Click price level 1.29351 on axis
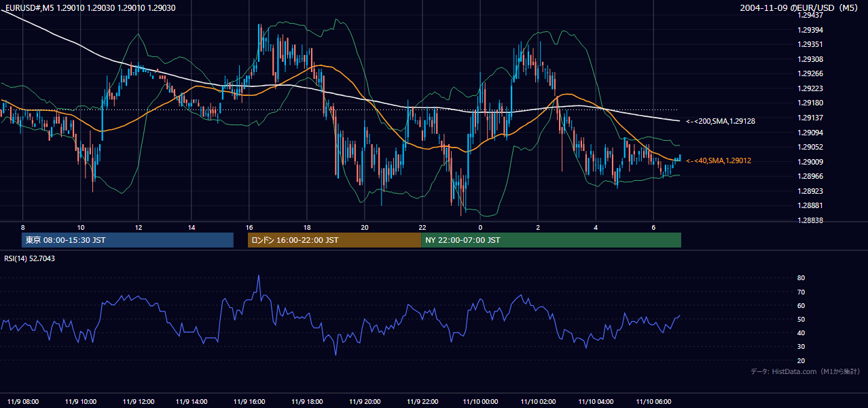This screenshot has width=868, height=408. [810, 44]
